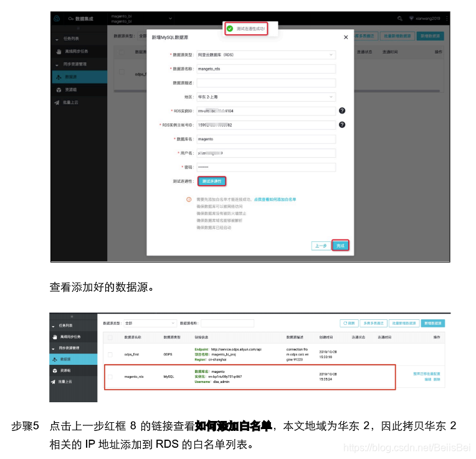Open the 地区 dropdown showing 华东 2-上海
The height and width of the screenshot is (459, 476).
point(266,97)
